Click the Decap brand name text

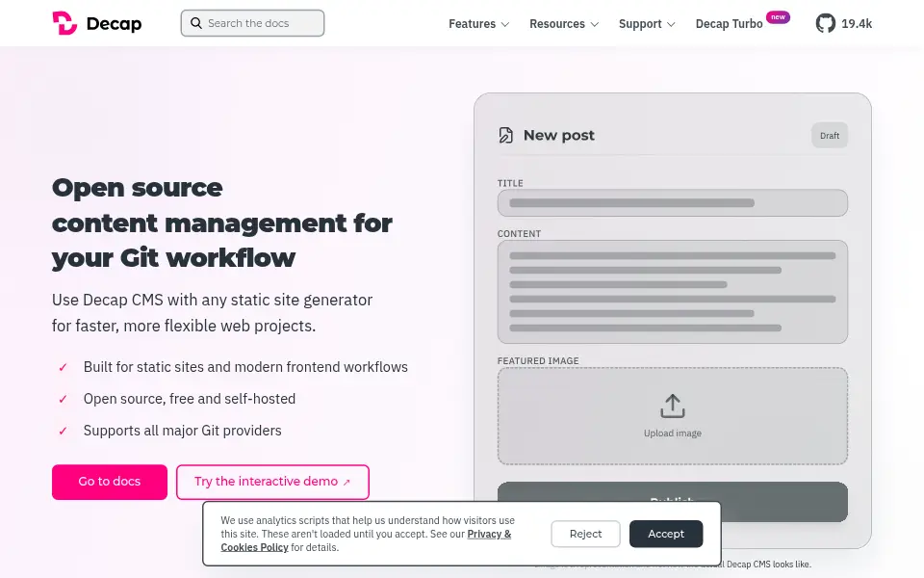[114, 24]
